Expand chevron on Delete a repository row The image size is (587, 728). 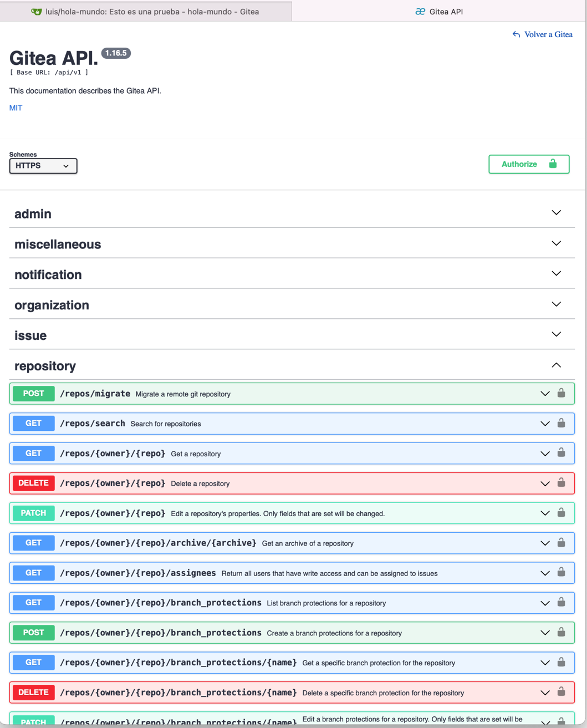point(545,483)
